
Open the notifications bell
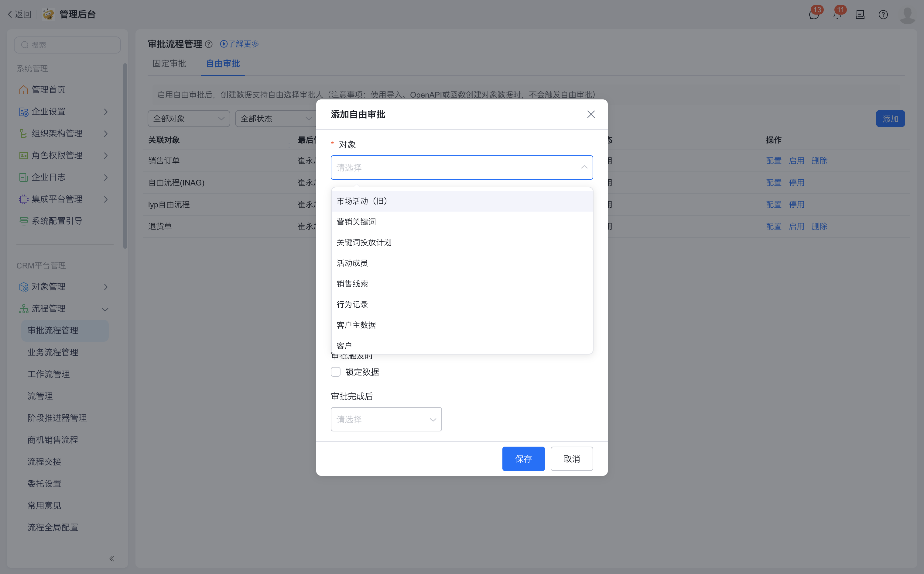tap(837, 15)
